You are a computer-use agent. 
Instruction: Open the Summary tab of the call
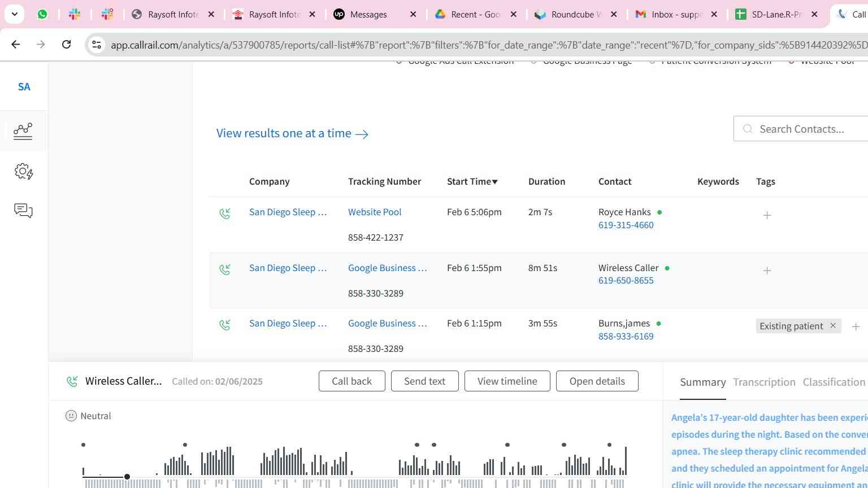coord(703,382)
